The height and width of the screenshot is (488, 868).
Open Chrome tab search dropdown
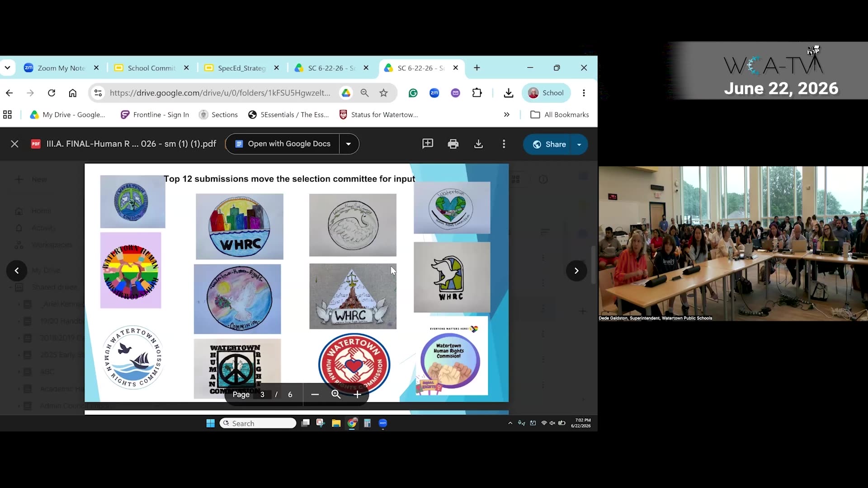click(x=8, y=68)
